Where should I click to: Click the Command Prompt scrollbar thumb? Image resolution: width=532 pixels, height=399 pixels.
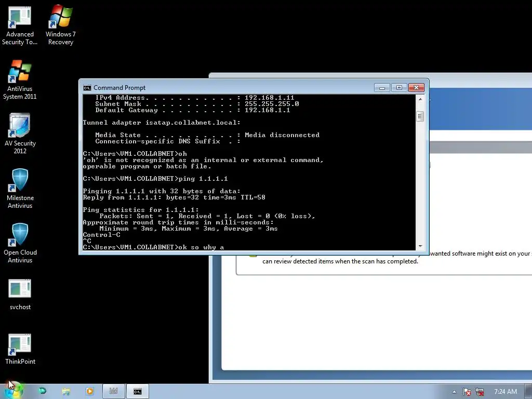(420, 116)
